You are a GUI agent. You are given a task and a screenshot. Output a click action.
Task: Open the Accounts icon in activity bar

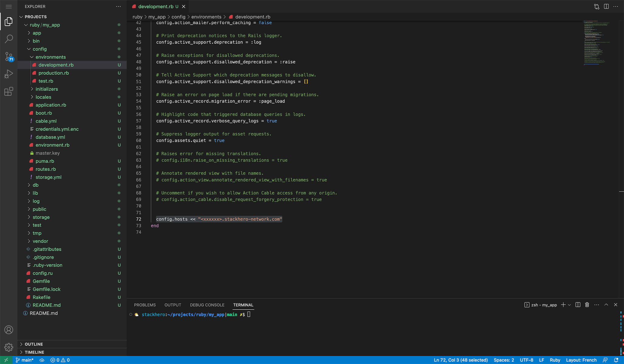point(9,330)
